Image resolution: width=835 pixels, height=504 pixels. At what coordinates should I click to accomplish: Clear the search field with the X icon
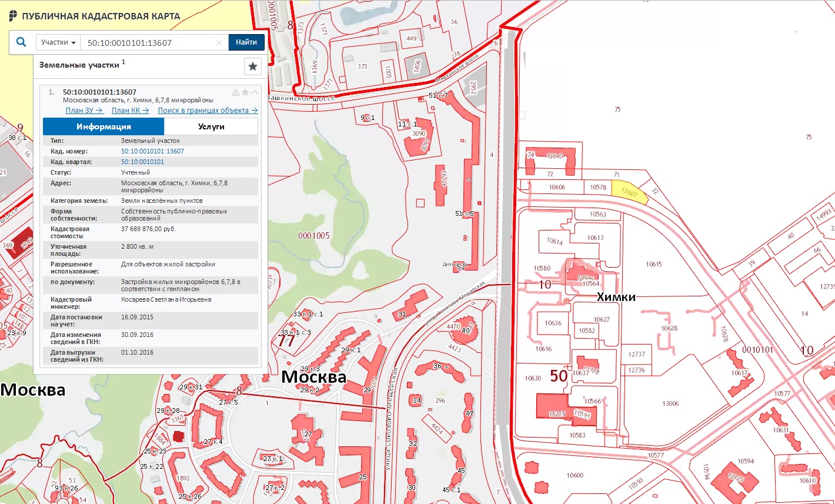[x=219, y=43]
